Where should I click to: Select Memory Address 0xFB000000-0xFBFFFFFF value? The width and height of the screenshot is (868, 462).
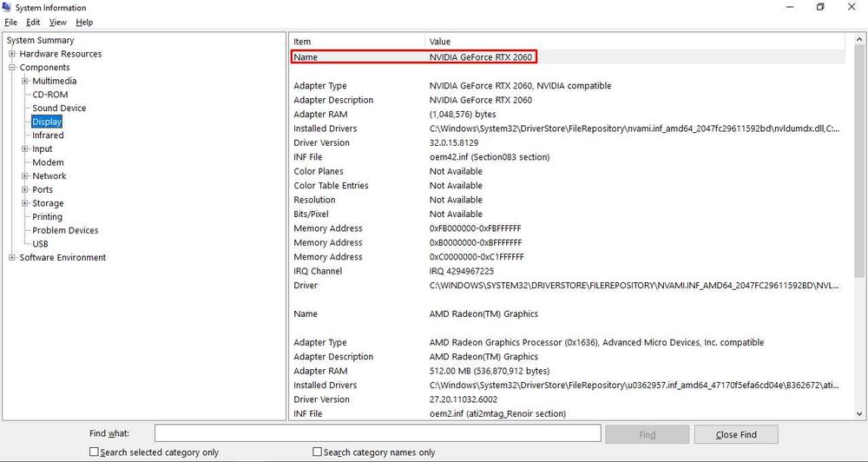tap(475, 228)
